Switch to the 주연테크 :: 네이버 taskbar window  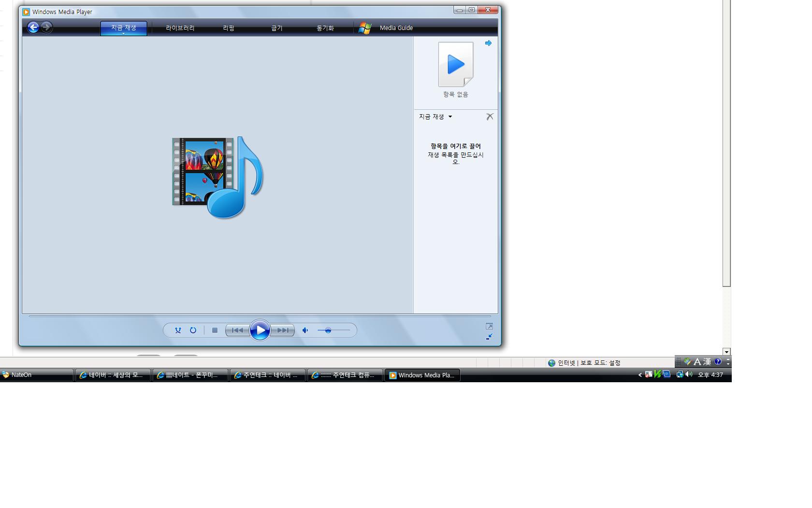point(268,375)
